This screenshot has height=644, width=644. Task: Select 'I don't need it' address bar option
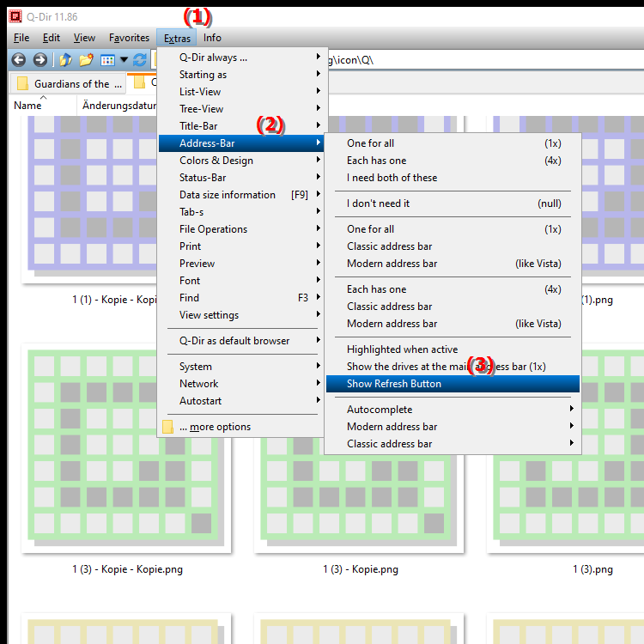pos(378,204)
